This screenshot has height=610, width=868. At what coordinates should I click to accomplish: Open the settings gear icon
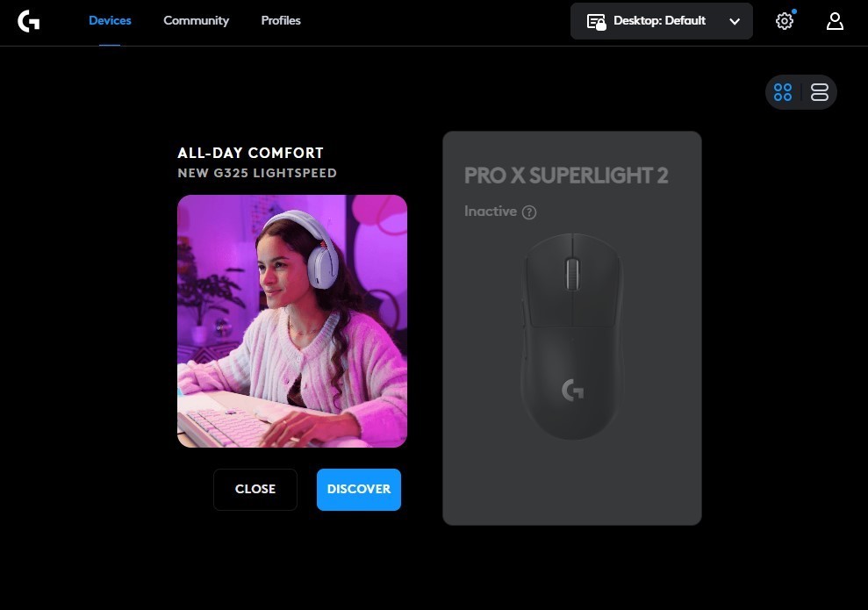pyautogui.click(x=784, y=21)
